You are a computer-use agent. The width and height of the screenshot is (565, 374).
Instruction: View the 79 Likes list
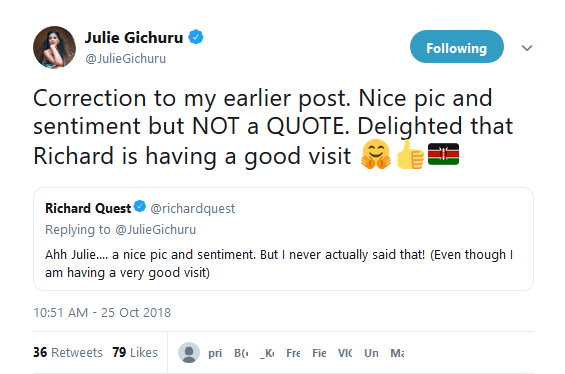[x=135, y=352]
